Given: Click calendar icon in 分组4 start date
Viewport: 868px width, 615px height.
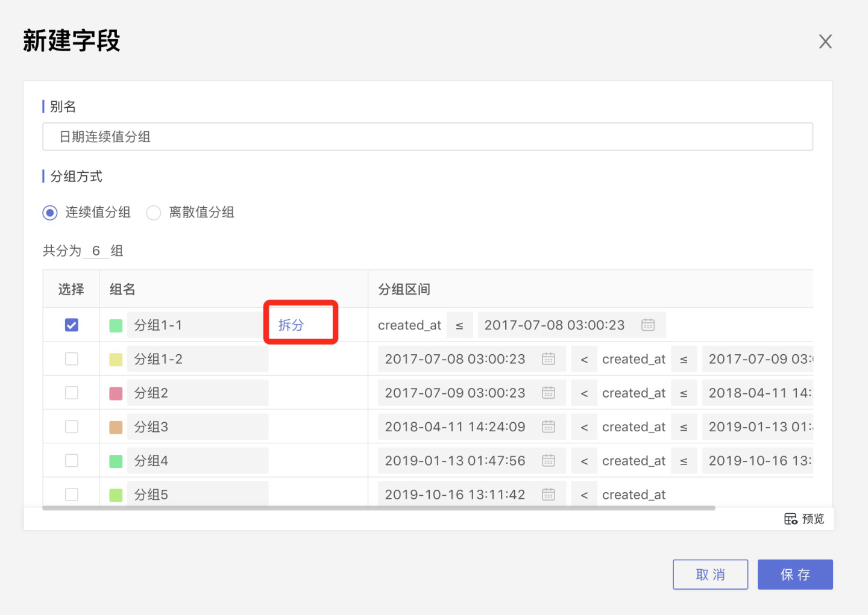Looking at the screenshot, I should [x=549, y=461].
